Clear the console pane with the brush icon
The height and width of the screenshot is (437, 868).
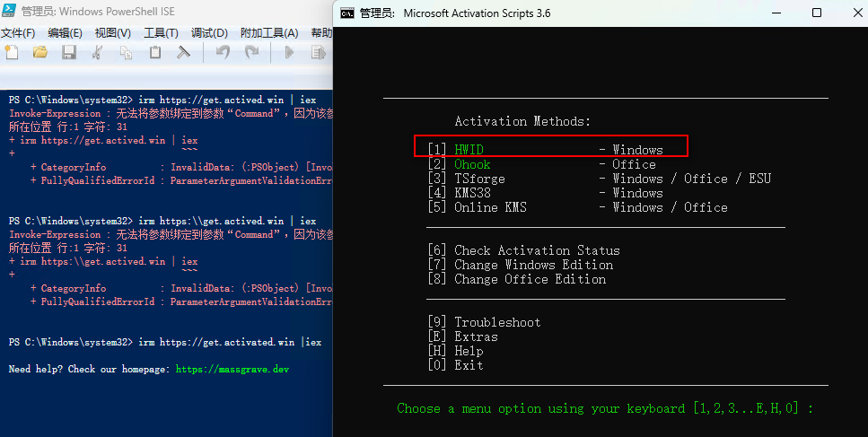(x=183, y=53)
